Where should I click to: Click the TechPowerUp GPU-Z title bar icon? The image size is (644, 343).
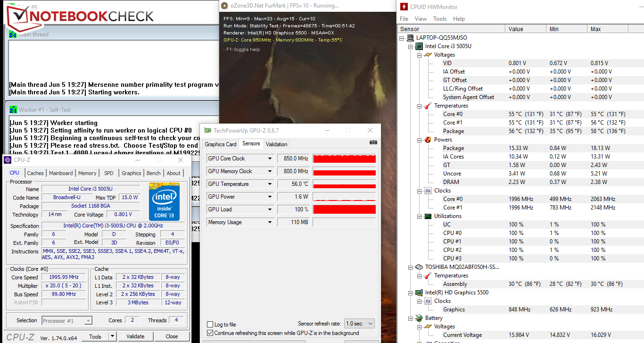pyautogui.click(x=207, y=130)
